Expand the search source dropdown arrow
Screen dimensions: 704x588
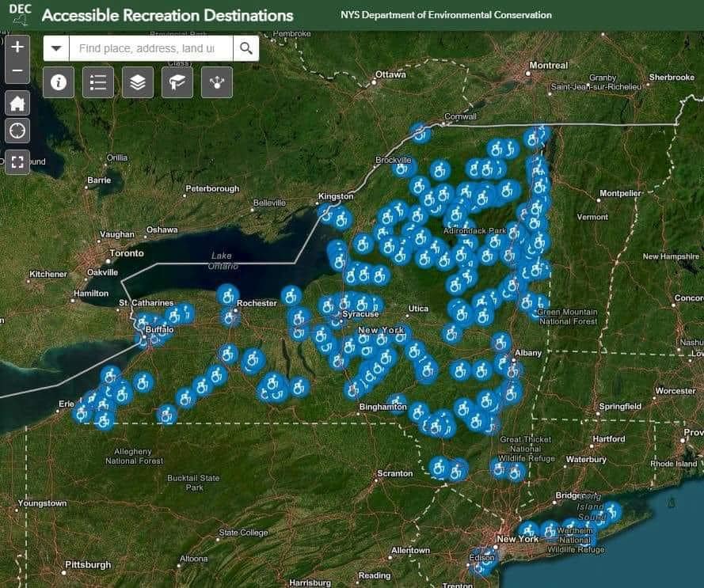tap(56, 48)
